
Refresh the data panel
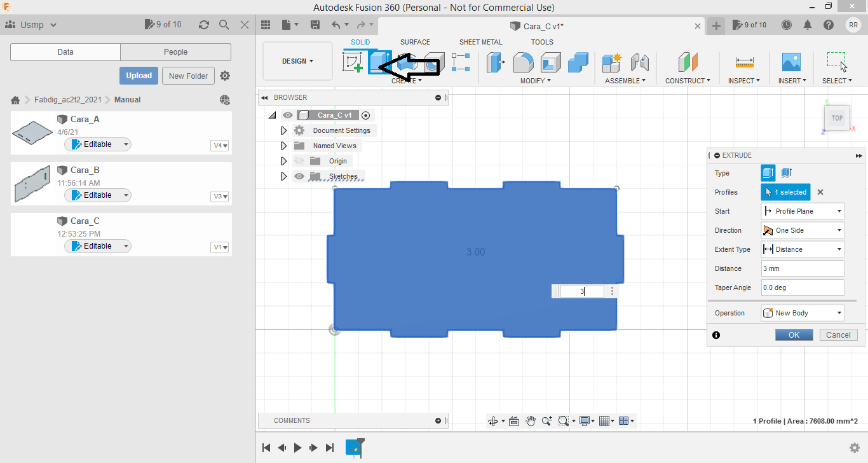(204, 25)
